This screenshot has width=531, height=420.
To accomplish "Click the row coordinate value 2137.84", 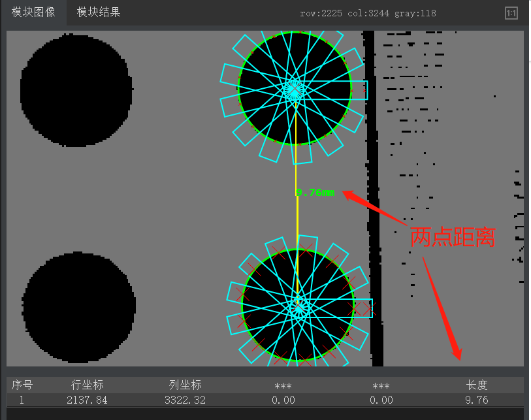I will tap(87, 400).
